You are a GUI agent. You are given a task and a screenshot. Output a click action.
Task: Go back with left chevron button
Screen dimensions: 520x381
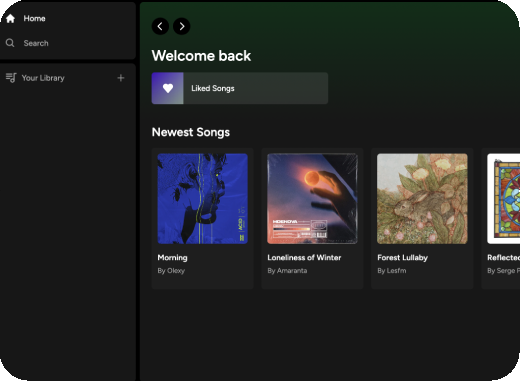click(x=160, y=26)
